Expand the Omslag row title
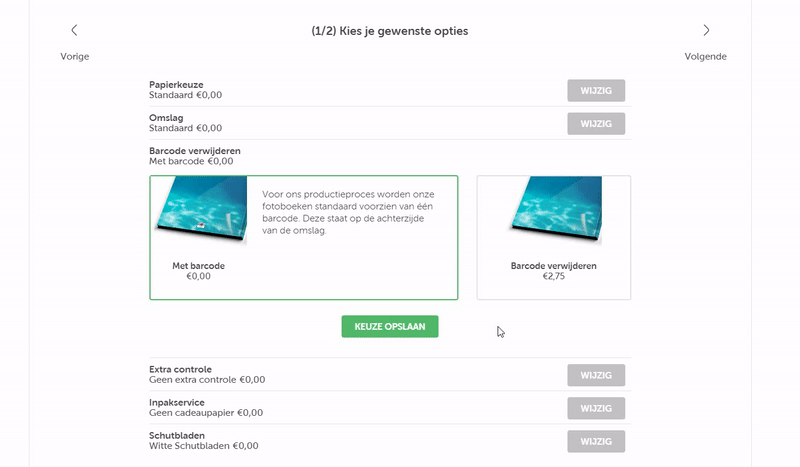The image size is (800, 467). (166, 118)
